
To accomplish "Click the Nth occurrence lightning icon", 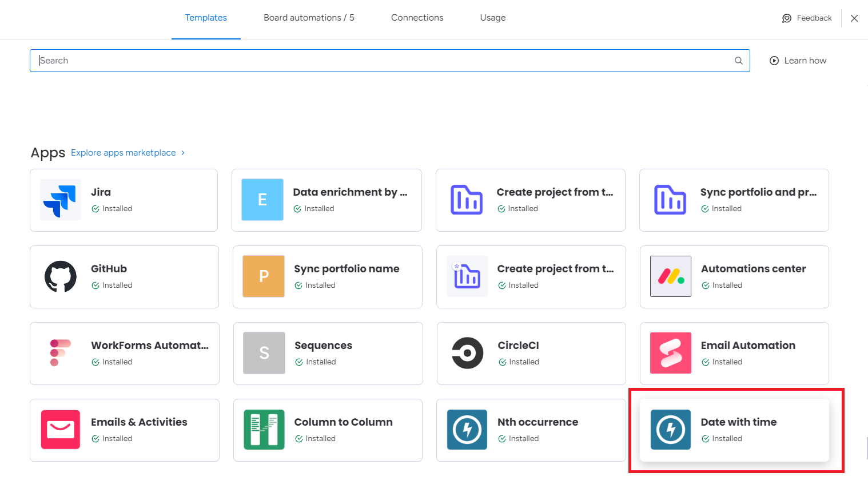I will pyautogui.click(x=467, y=430).
